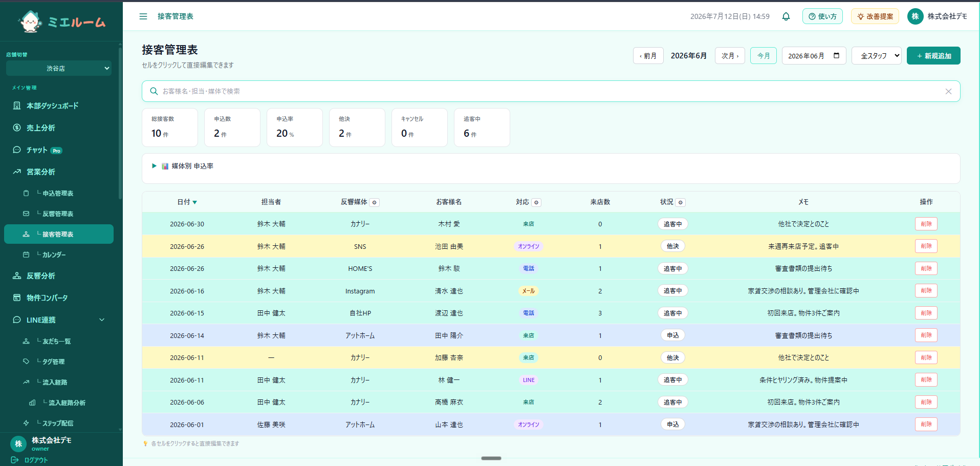The image size is (980, 466).
Task: Click the ミエルーム logo mascot
Action: (x=30, y=22)
